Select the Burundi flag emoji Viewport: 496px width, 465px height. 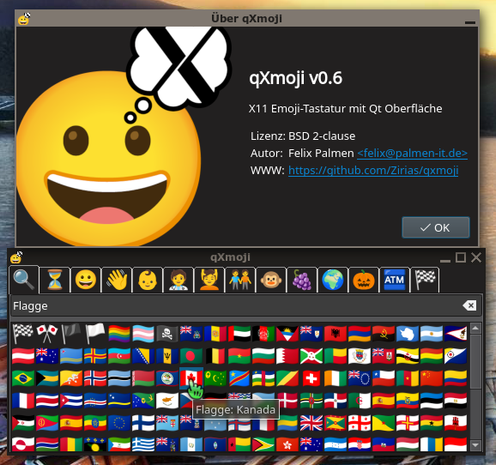tap(311, 356)
